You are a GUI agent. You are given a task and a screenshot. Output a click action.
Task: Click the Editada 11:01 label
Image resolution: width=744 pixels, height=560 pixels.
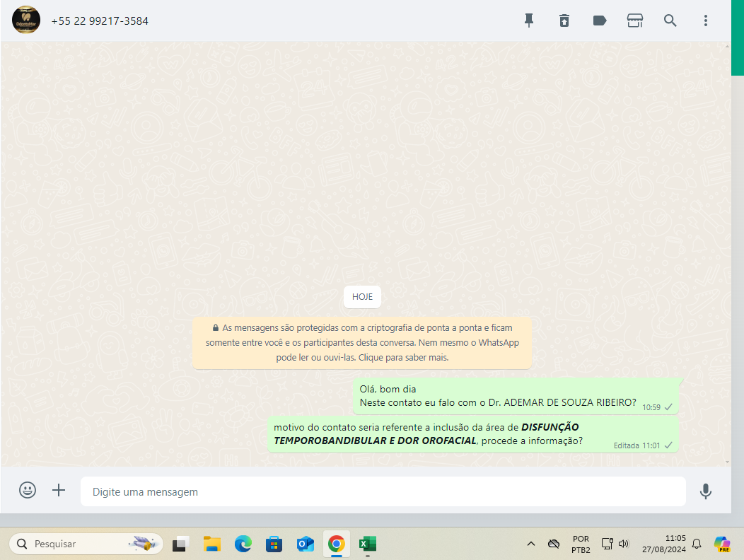[x=637, y=445]
